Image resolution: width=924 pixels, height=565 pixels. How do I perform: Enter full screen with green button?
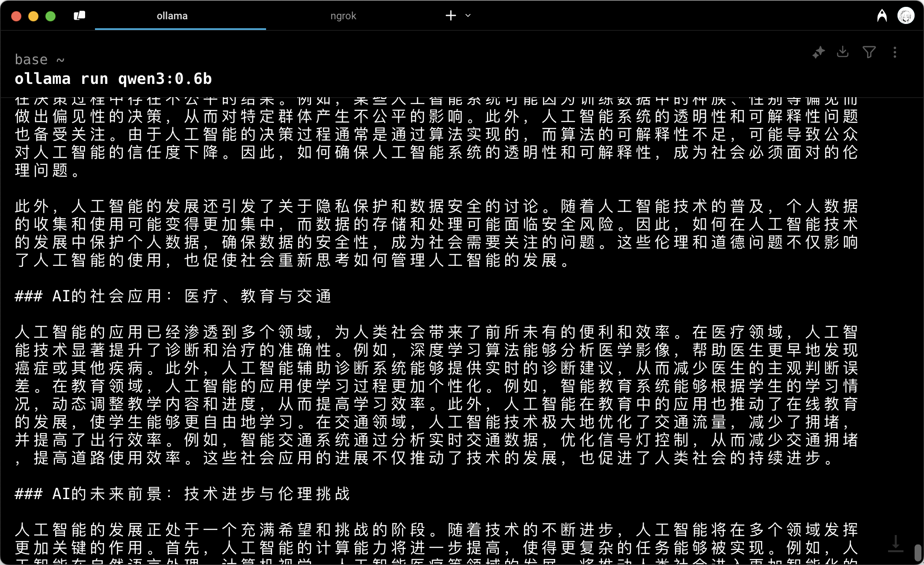[x=50, y=16]
